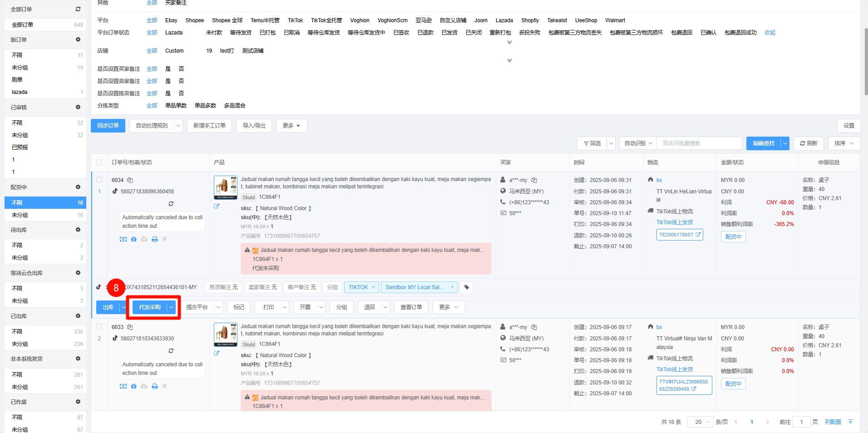Select the Shopee platform filter

tap(194, 20)
